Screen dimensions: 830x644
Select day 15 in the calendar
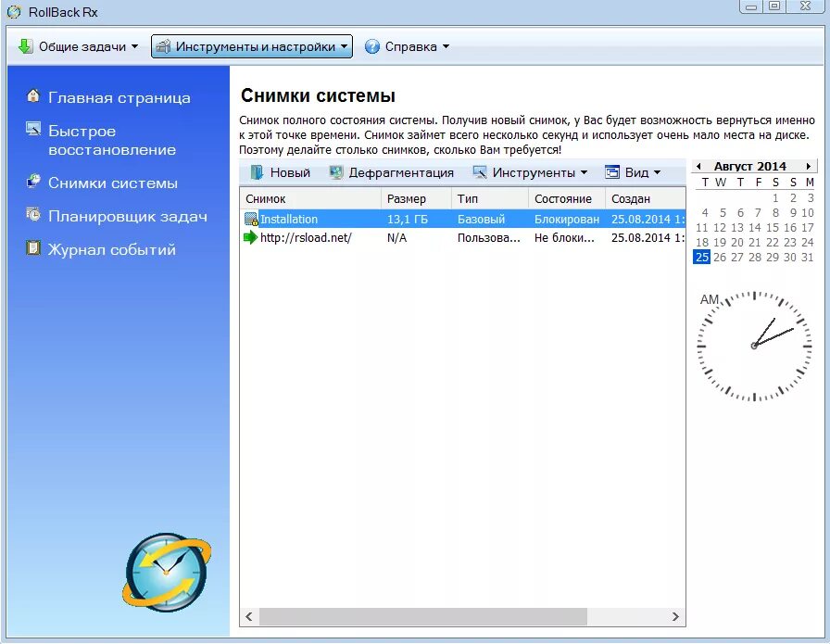(773, 228)
